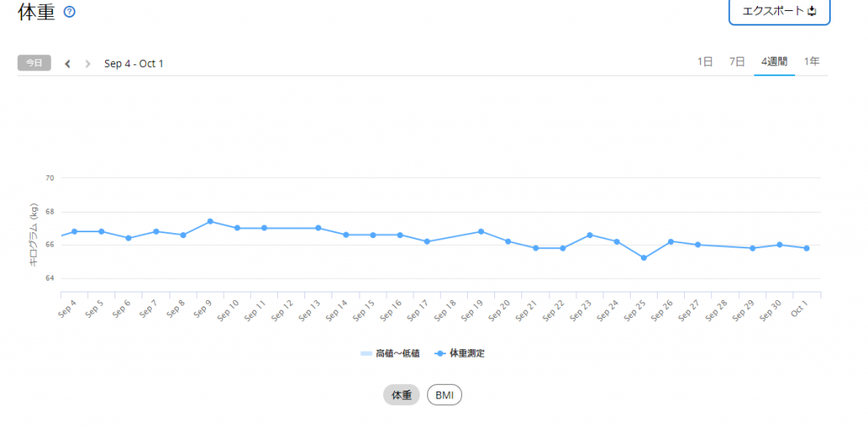The image size is (868, 428).
Task: Click the Sep 9 peak data point
Action: click(x=210, y=221)
